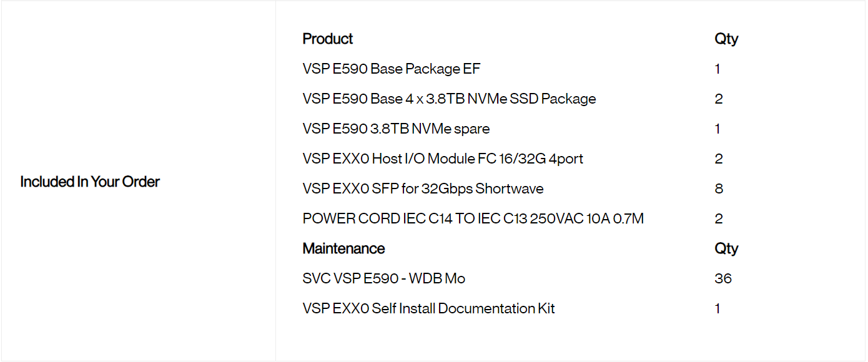
Task: Click the Maintenance section header
Action: point(343,248)
